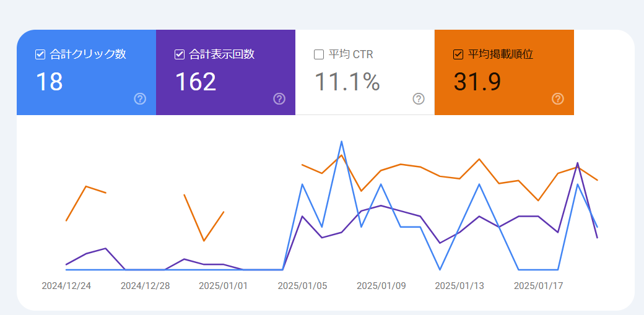
Task: Select the orange 31.9 average position card
Action: tap(504, 72)
